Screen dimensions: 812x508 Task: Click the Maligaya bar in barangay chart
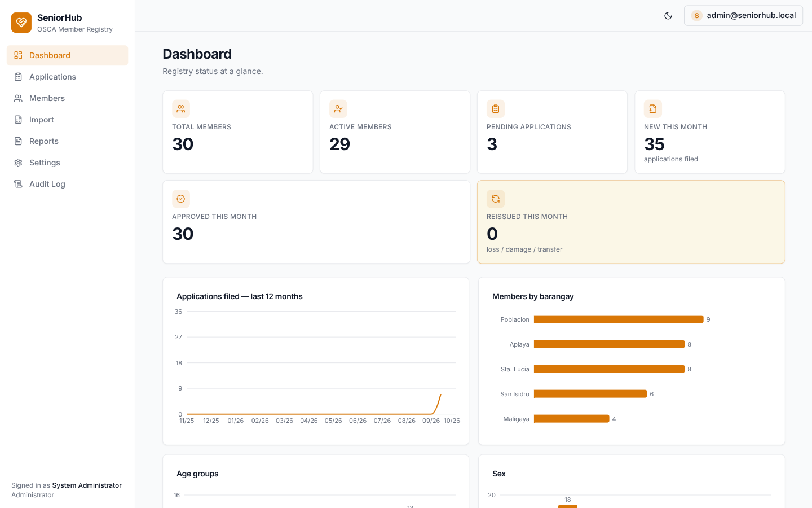coord(572,419)
